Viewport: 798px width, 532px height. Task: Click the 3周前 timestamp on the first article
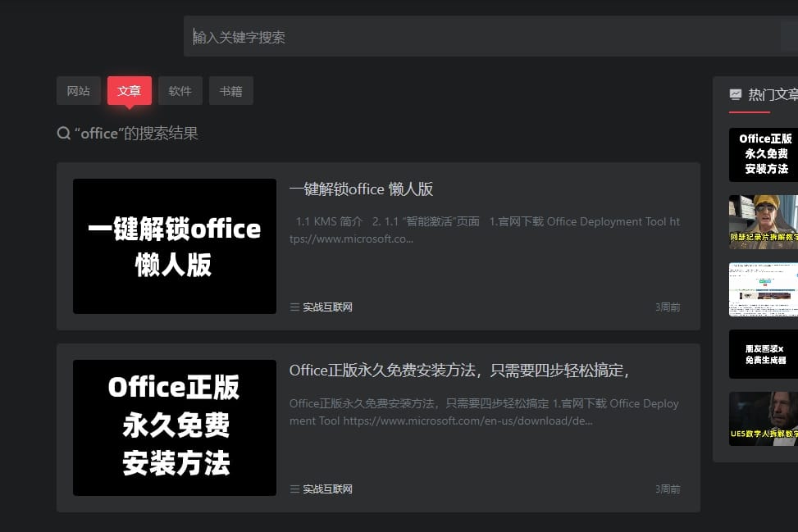coord(668,307)
